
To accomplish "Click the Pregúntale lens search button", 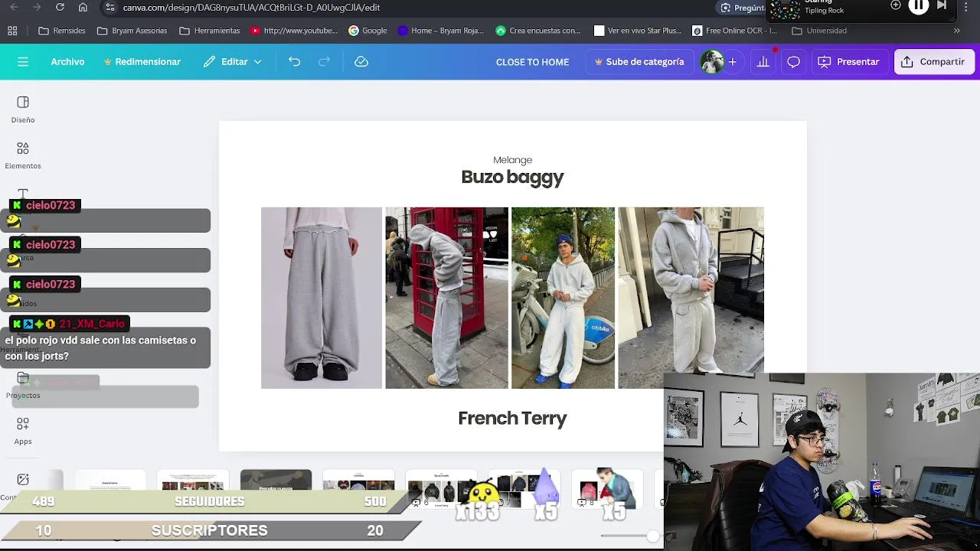I will pyautogui.click(x=741, y=8).
